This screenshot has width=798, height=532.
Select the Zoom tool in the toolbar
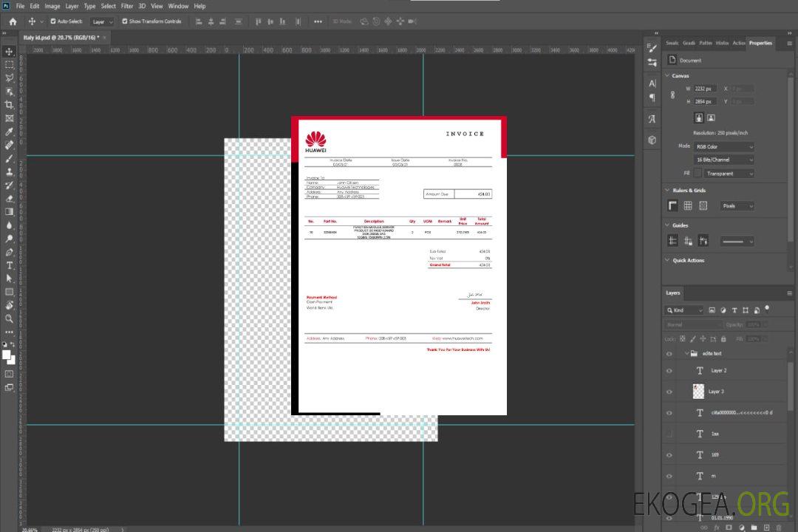click(x=10, y=318)
